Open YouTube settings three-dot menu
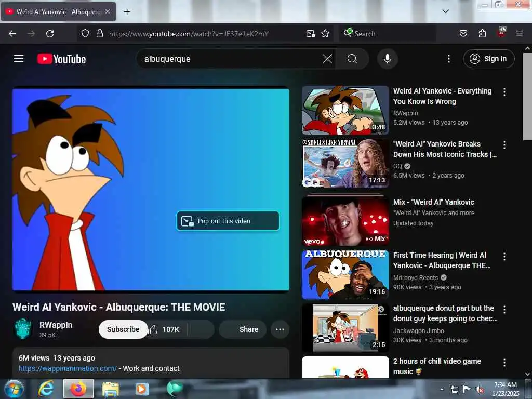 [448, 59]
